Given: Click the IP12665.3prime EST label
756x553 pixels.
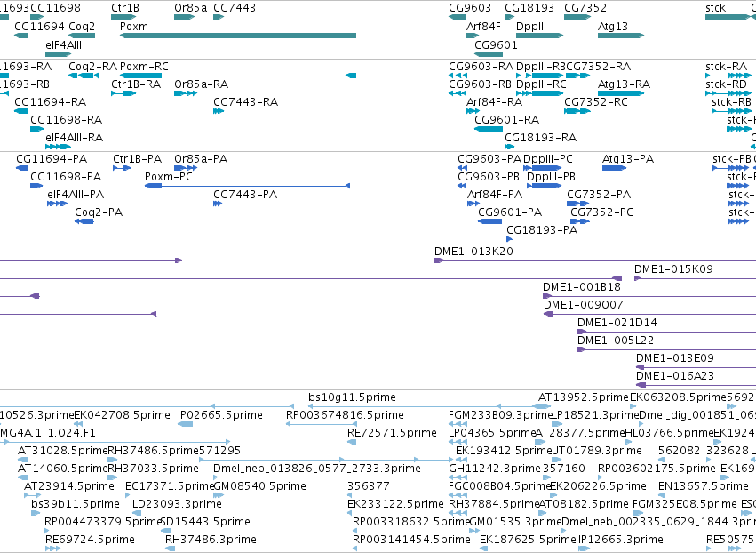Looking at the screenshot, I should (x=620, y=540).
